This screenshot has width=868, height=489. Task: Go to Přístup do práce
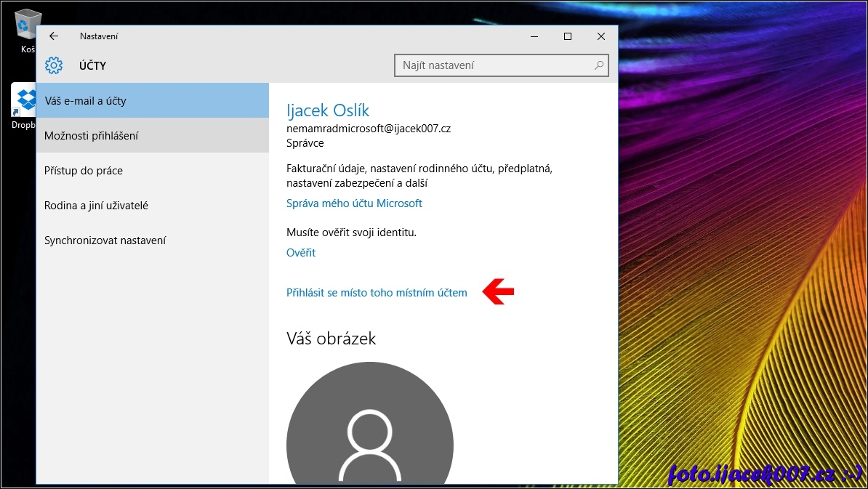tap(84, 171)
